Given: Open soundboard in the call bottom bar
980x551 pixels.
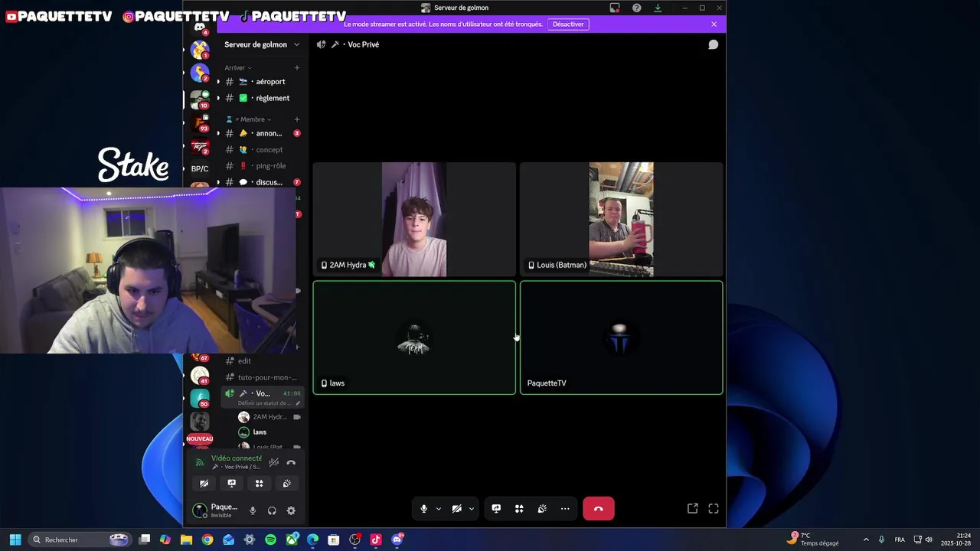Looking at the screenshot, I should tap(542, 509).
